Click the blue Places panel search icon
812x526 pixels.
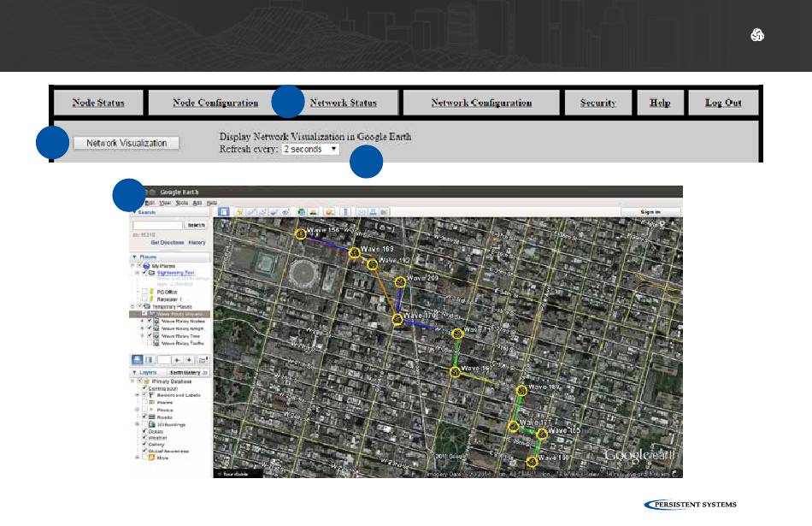point(138,360)
